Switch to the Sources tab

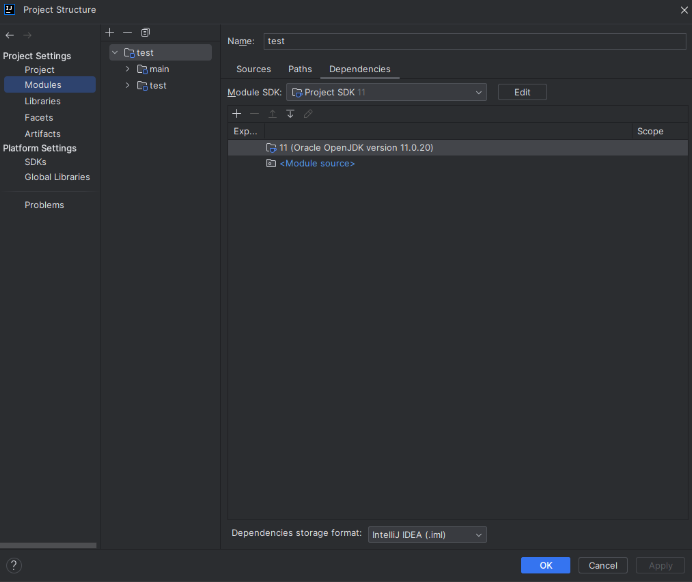pos(253,69)
